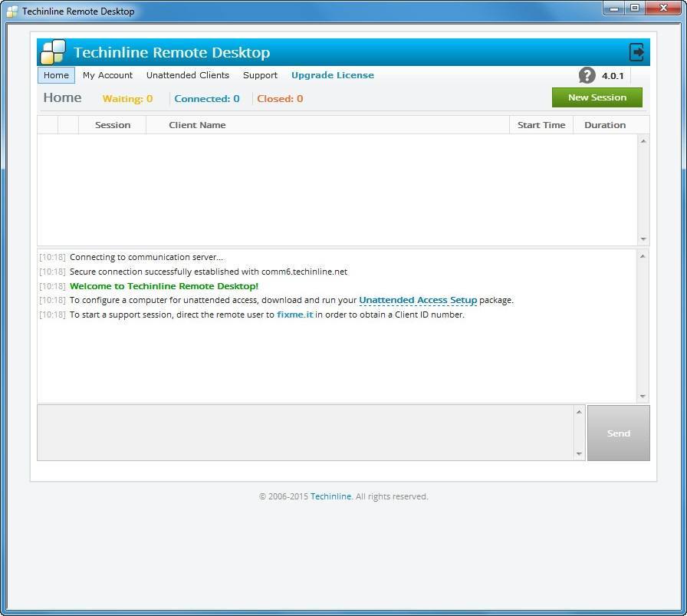Click the application icon in title bar
Viewport: 687px width, 616px height.
12,11
